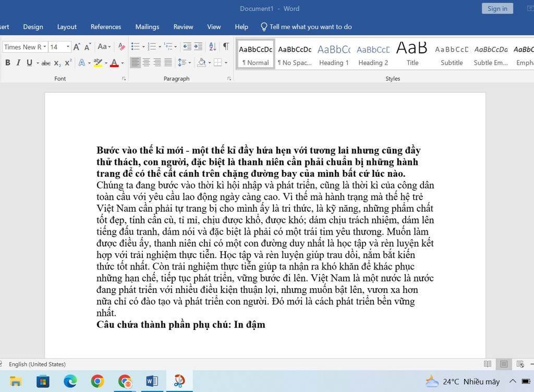Open the Mailings tab
534x392 pixels.
[x=147, y=27]
